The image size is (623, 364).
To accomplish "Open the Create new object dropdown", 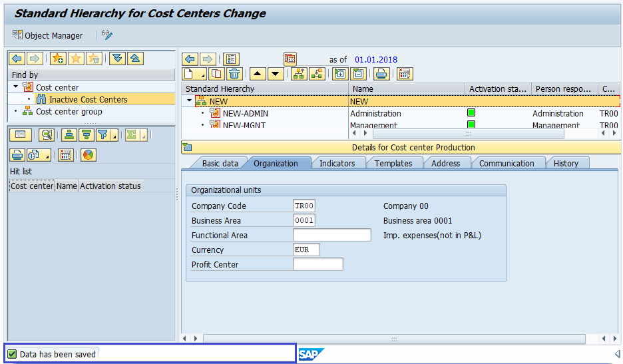I will coord(194,74).
